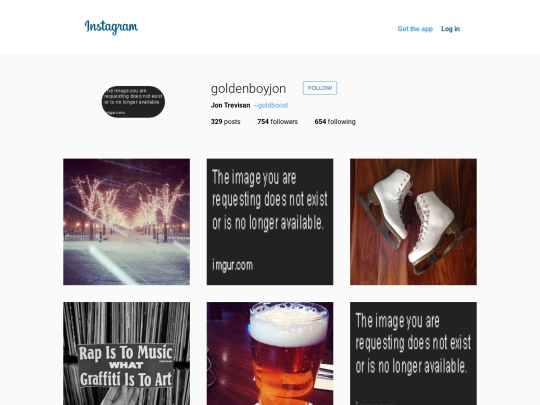Screen dimensions: 540x405
Task: Click the foam head of the beer photo
Action: 288,325
